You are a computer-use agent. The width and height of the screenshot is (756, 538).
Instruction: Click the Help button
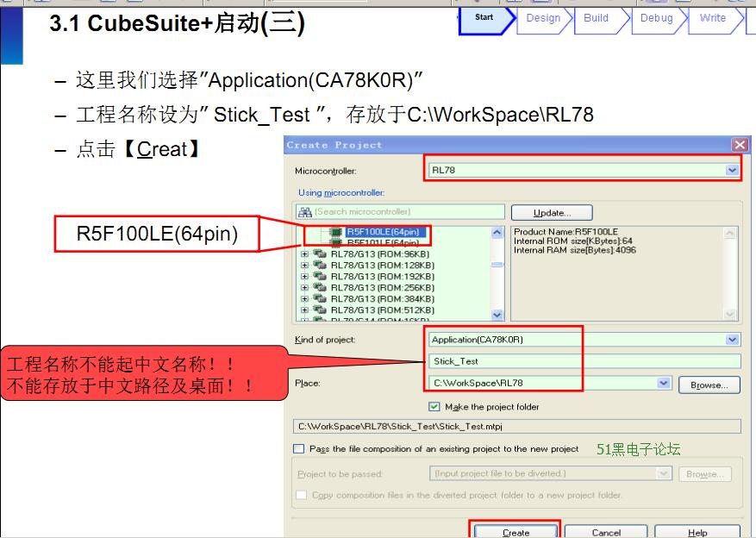697,532
